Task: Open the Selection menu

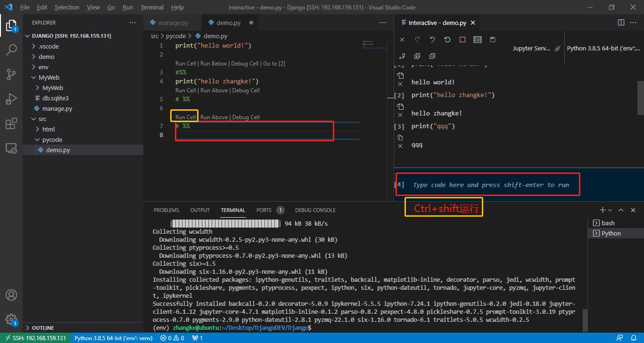Action: click(x=67, y=8)
